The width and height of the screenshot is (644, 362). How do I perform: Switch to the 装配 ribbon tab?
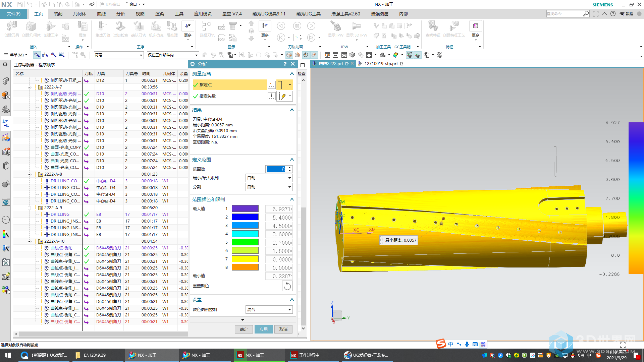tap(58, 14)
